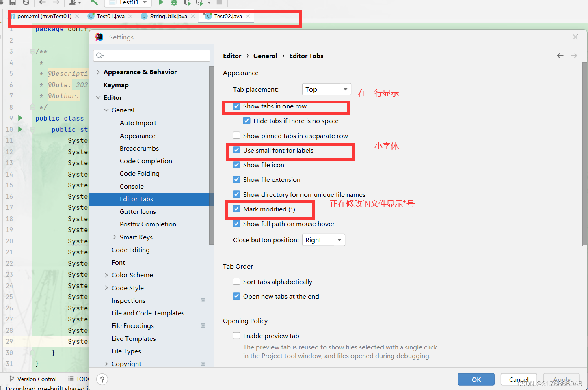Click the run gutter icon on line 9
This screenshot has height=390, width=588.
pos(20,118)
